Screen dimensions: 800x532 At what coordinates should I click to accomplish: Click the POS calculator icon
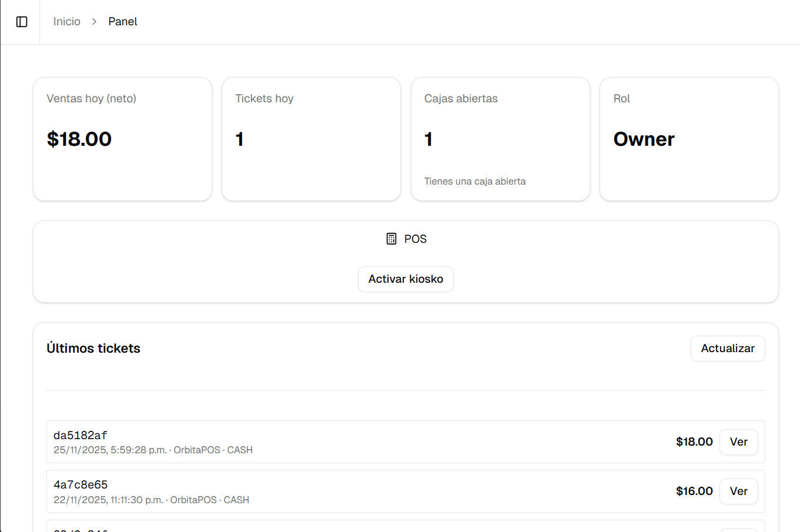pos(391,239)
